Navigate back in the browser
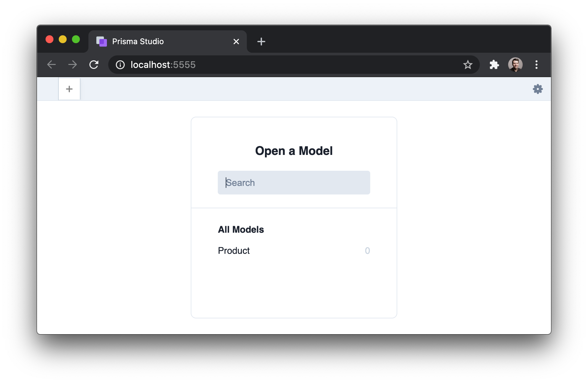Screen dimensions: 588x383 [x=51, y=65]
